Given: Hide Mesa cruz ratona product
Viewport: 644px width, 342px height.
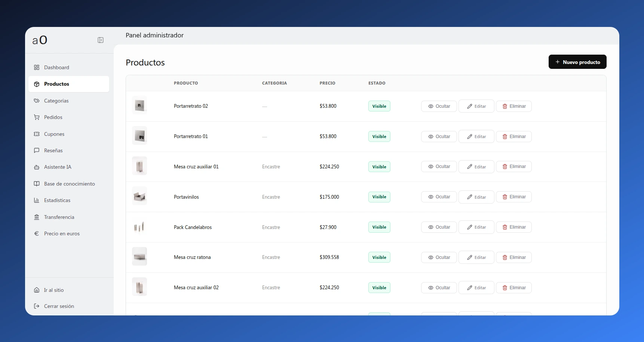Looking at the screenshot, I should click(x=439, y=257).
